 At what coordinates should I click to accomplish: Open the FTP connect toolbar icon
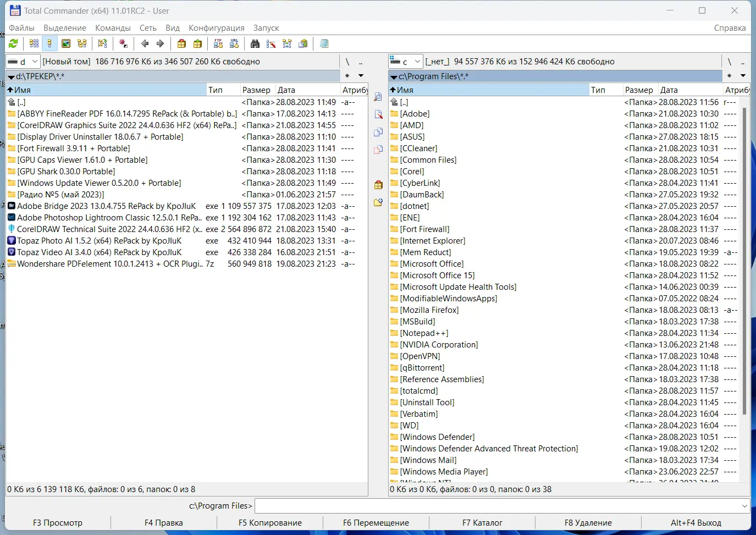pyautogui.click(x=218, y=43)
